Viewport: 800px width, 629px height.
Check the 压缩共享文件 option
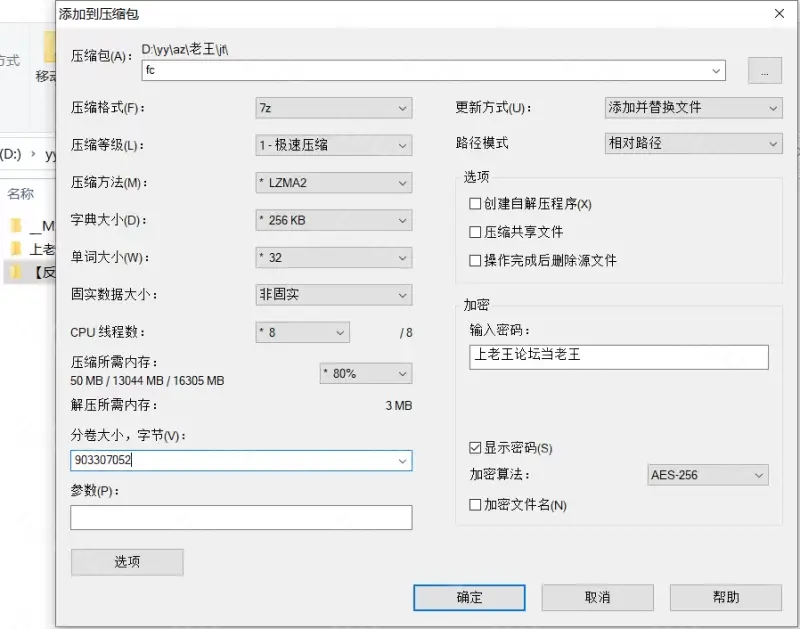474,232
